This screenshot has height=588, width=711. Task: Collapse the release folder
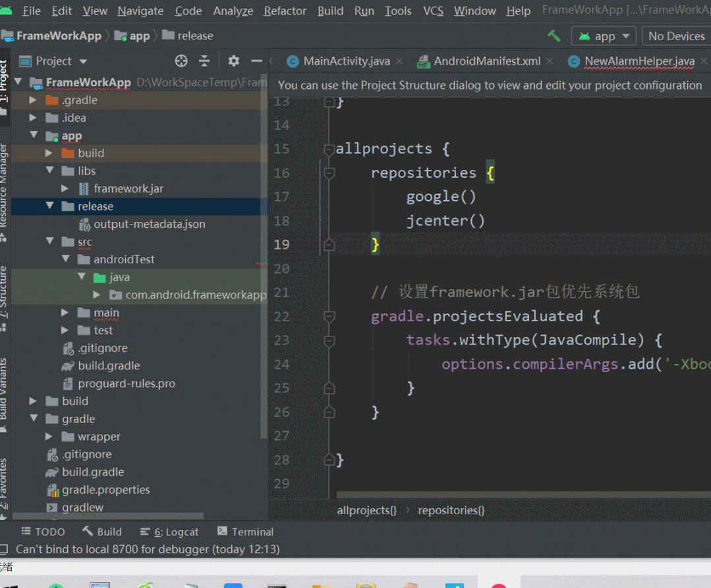coord(50,205)
